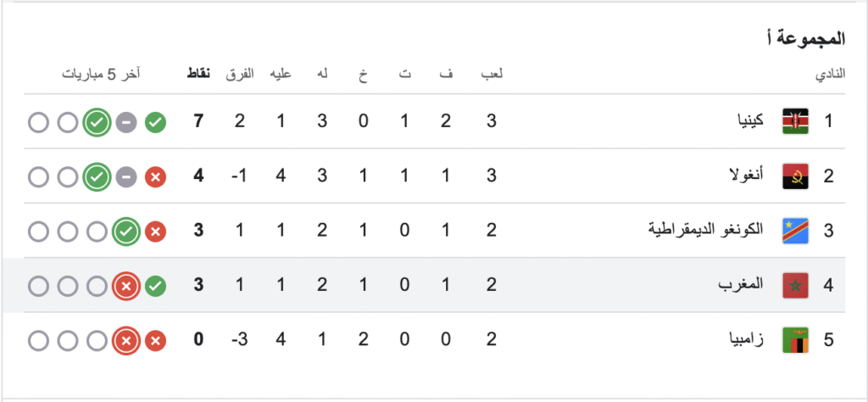Click Kenya's grey draw icon
The image size is (868, 402).
(x=126, y=122)
